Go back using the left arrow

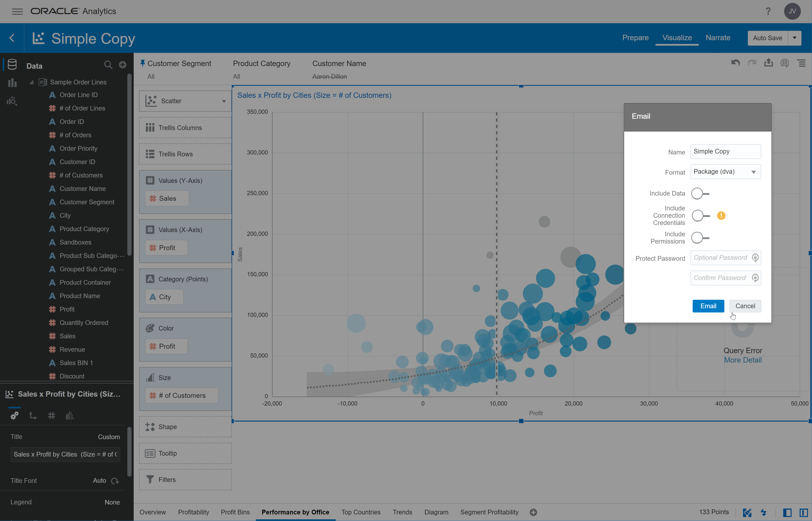click(x=12, y=38)
